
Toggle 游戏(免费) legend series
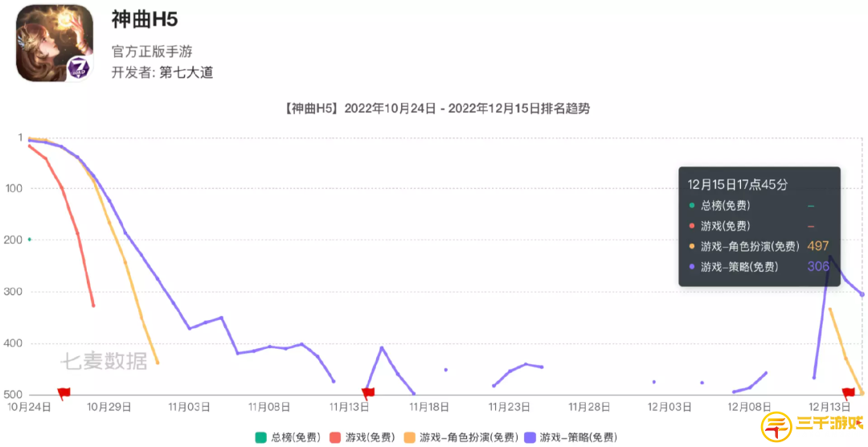[362, 437]
